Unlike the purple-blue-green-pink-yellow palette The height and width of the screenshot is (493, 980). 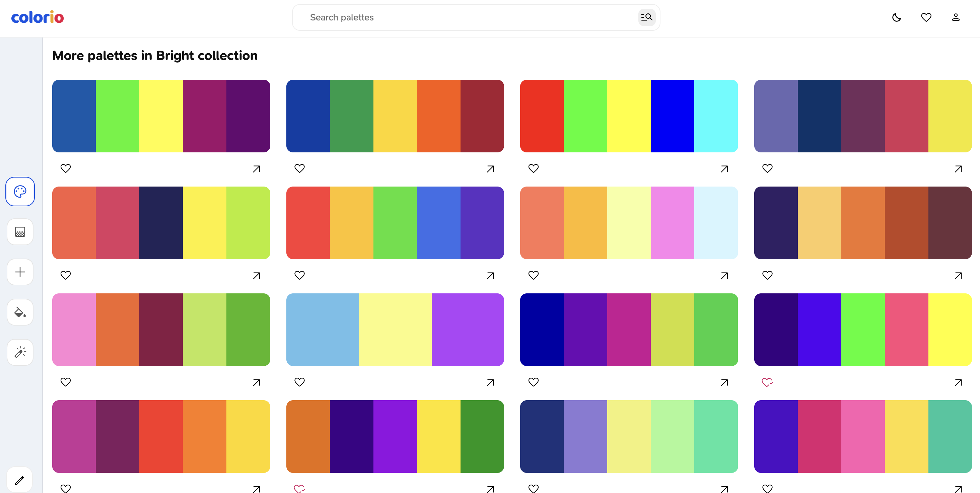click(x=767, y=382)
